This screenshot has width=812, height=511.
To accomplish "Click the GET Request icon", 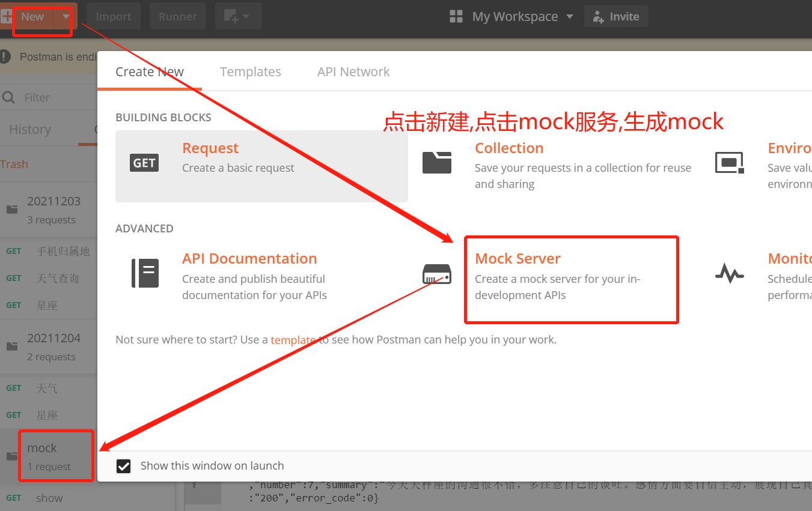I will pos(144,163).
